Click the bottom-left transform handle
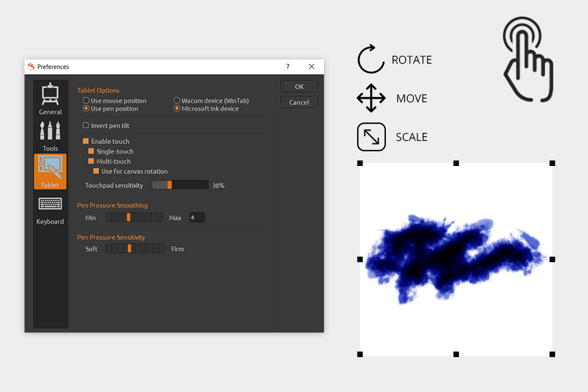This screenshot has width=588, height=392. [360, 354]
